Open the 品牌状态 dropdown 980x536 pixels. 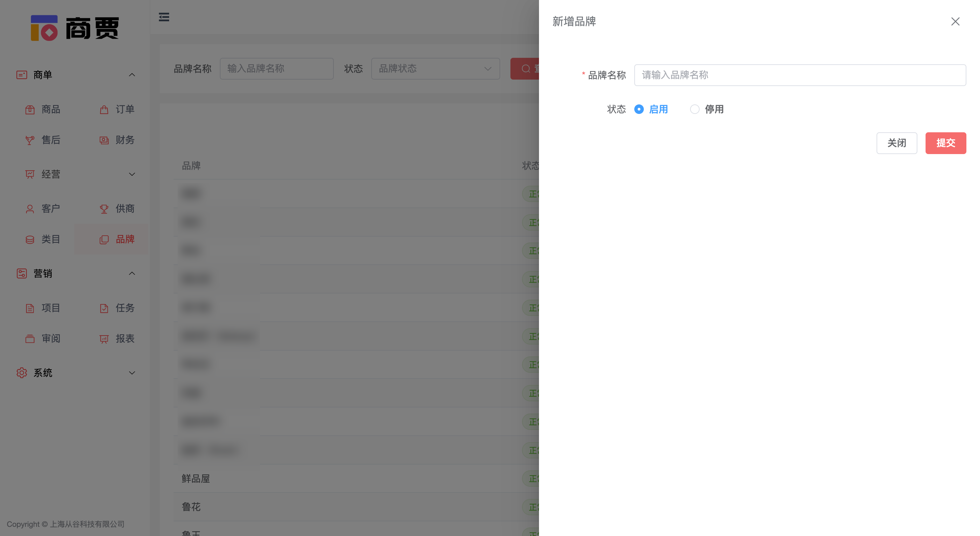coord(435,68)
